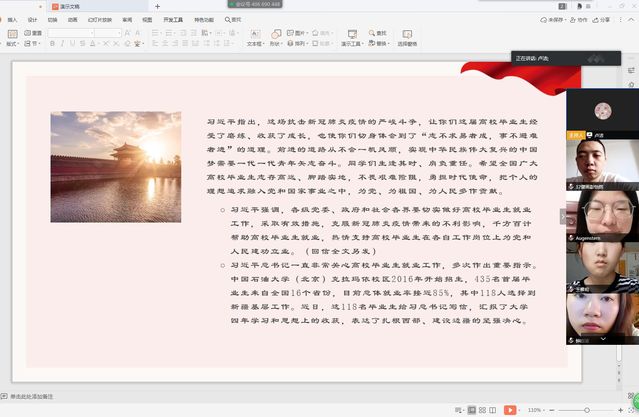Switch to normal view in status bar
639x417 pixels.
(469, 410)
